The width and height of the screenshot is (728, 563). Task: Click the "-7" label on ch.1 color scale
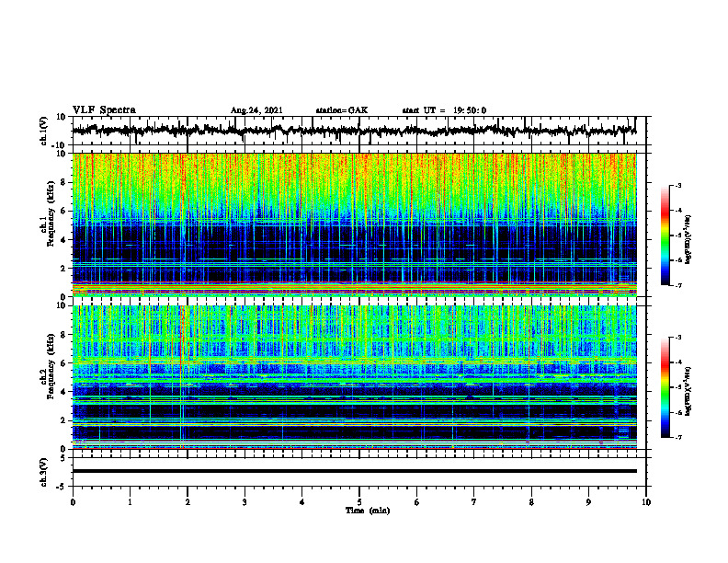[x=678, y=285]
